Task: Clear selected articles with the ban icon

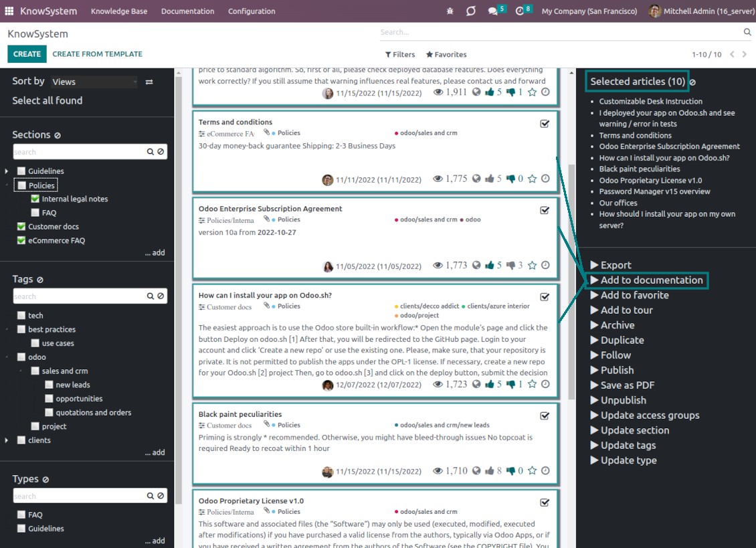Action: 692,82
